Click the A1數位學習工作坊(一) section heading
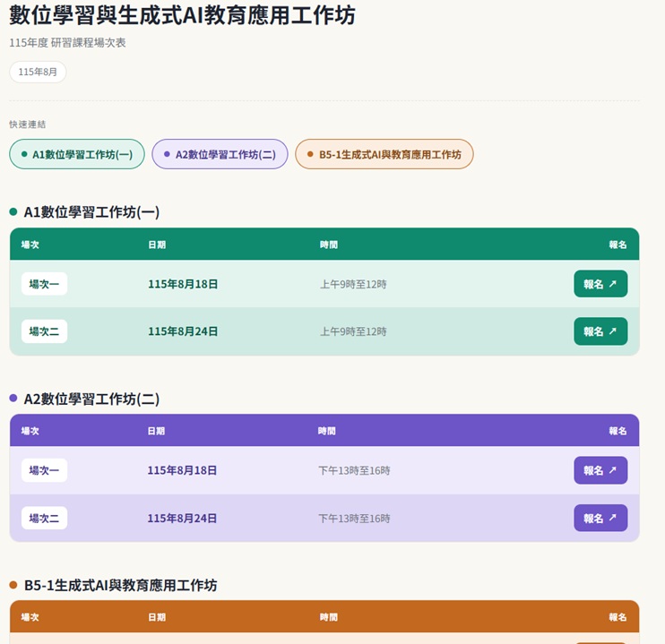The height and width of the screenshot is (644, 665). pos(91,212)
